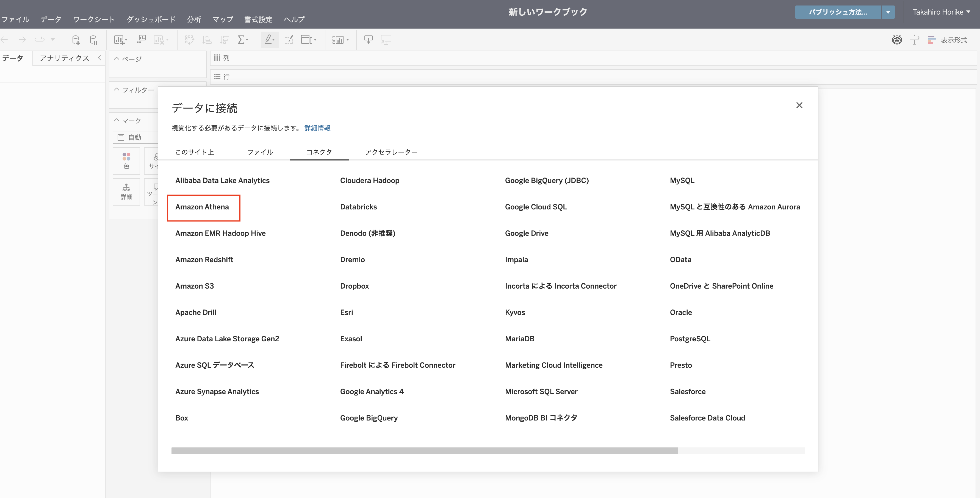Viewport: 980px width, 498px height.
Task: Open the ワークシート menu
Action: point(94,20)
